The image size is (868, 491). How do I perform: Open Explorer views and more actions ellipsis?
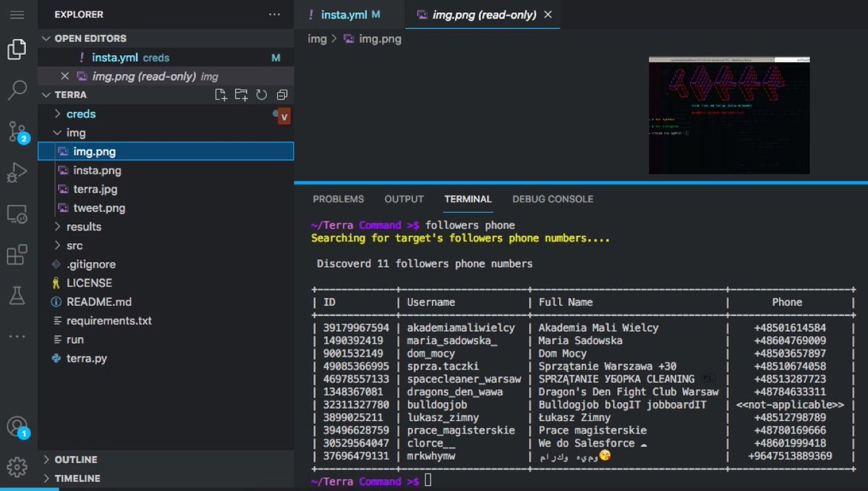[274, 14]
